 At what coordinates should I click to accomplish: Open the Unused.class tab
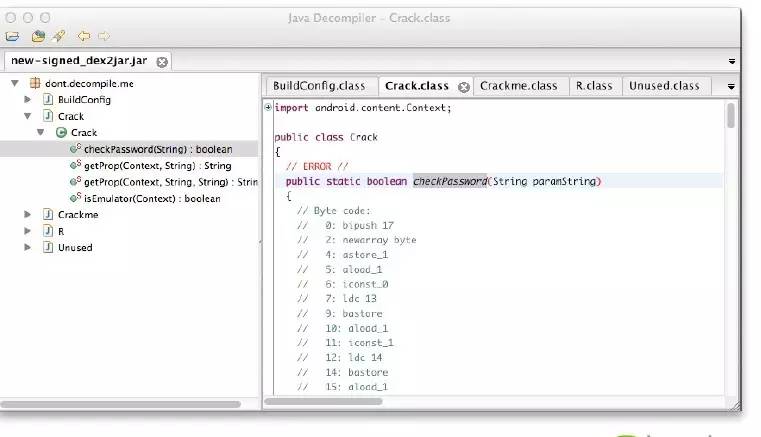click(664, 86)
